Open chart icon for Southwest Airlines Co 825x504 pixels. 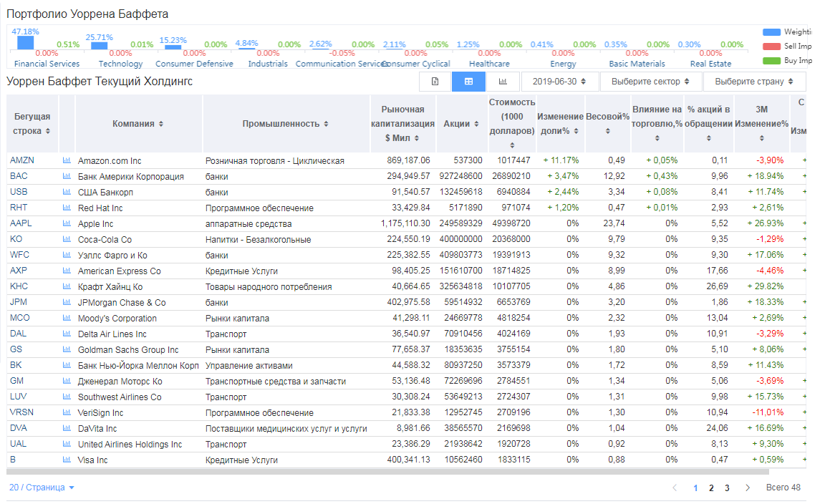click(67, 397)
